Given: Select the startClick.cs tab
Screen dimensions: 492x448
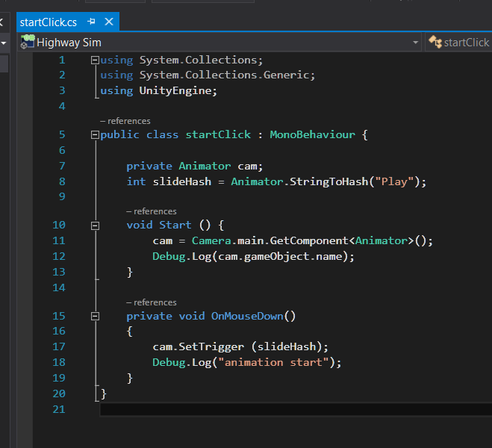Looking at the screenshot, I should coord(49,22).
